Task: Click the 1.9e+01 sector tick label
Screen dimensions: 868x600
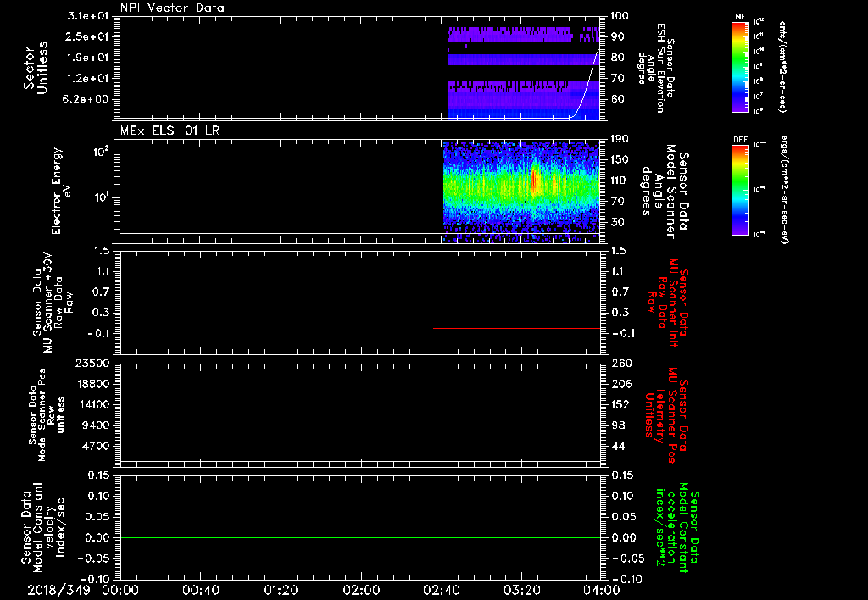Action: click(88, 58)
